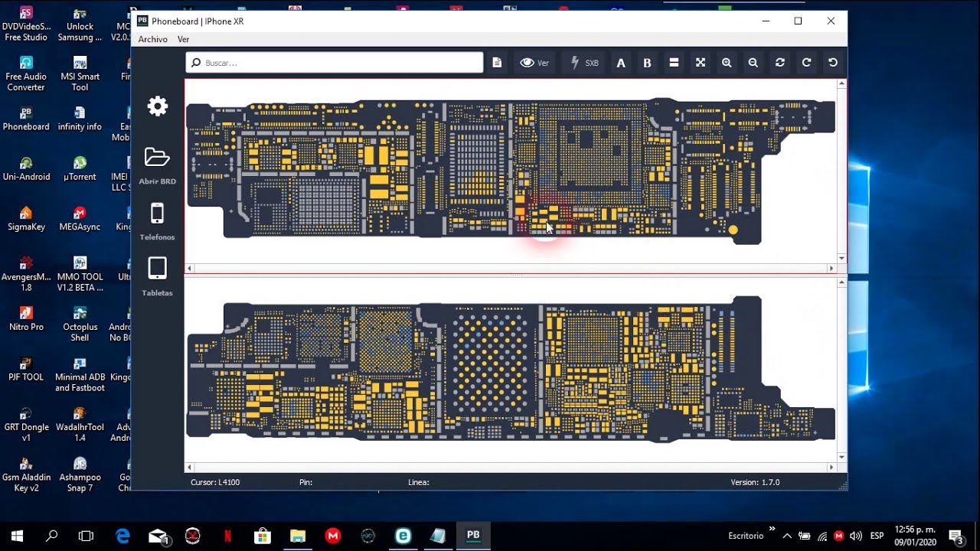Click the volume icon in tray
This screenshot has width=980, height=551.
tap(856, 536)
